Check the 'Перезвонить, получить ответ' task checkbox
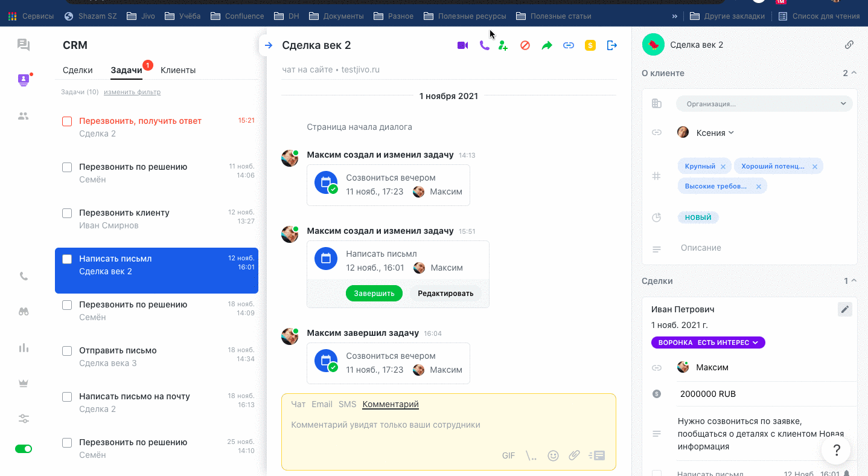Image resolution: width=868 pixels, height=476 pixels. (x=67, y=121)
